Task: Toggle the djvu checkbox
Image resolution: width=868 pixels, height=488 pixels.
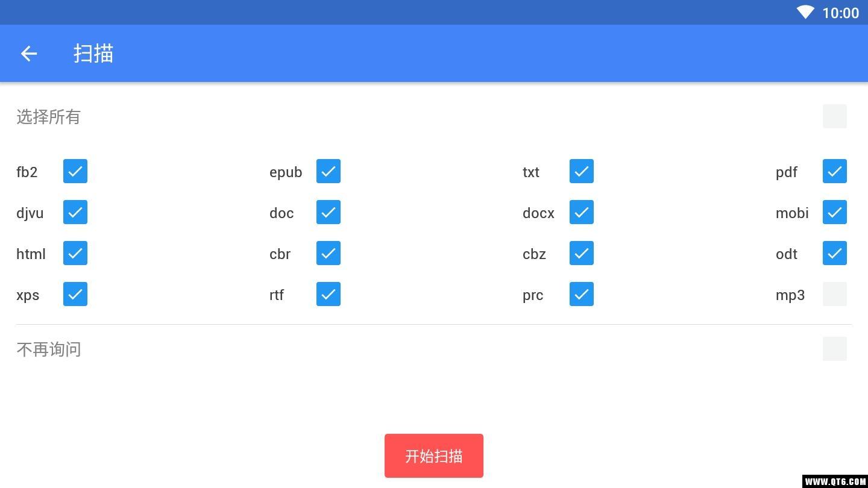Action: tap(75, 212)
